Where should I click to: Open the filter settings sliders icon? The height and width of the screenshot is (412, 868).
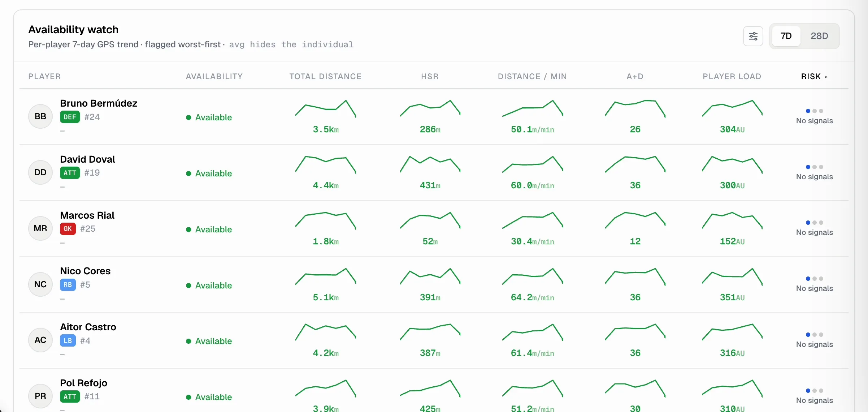point(753,36)
